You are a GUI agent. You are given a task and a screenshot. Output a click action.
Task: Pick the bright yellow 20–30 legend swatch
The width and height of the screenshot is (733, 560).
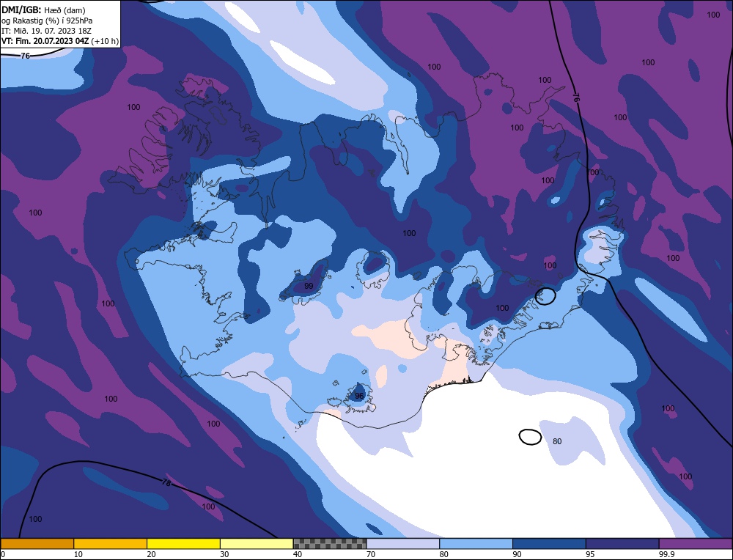click(x=183, y=544)
